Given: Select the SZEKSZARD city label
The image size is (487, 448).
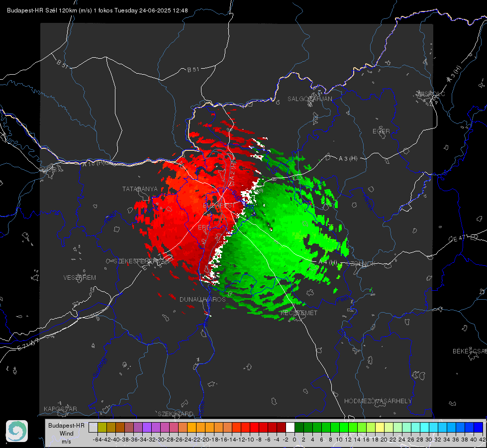Looking at the screenshot, I should [x=176, y=414].
